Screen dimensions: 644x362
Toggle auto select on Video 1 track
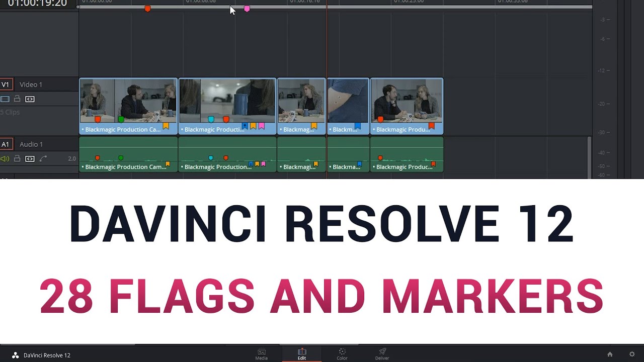[30, 99]
